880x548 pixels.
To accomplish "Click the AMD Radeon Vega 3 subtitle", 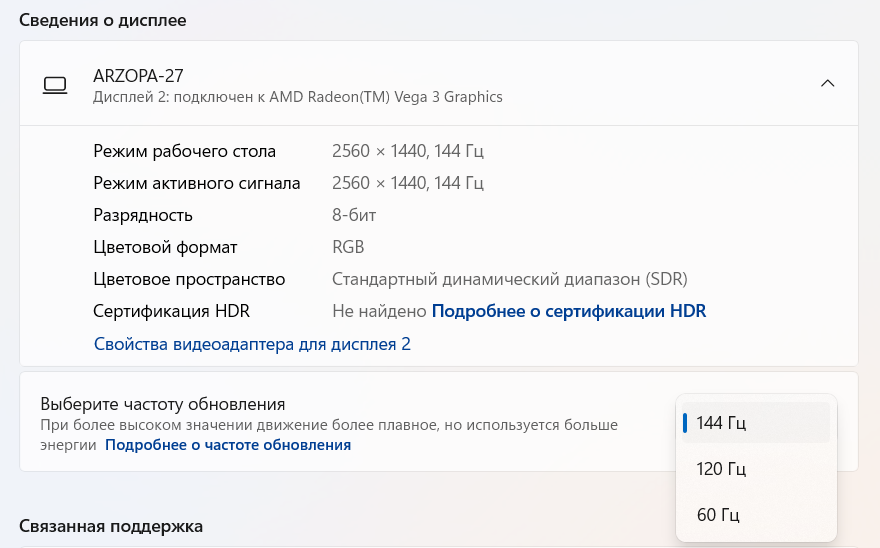I will (x=297, y=97).
